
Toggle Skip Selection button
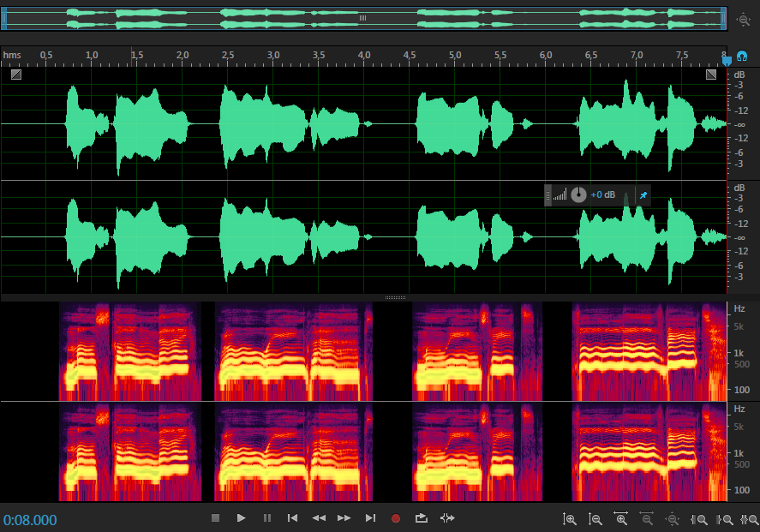447,518
